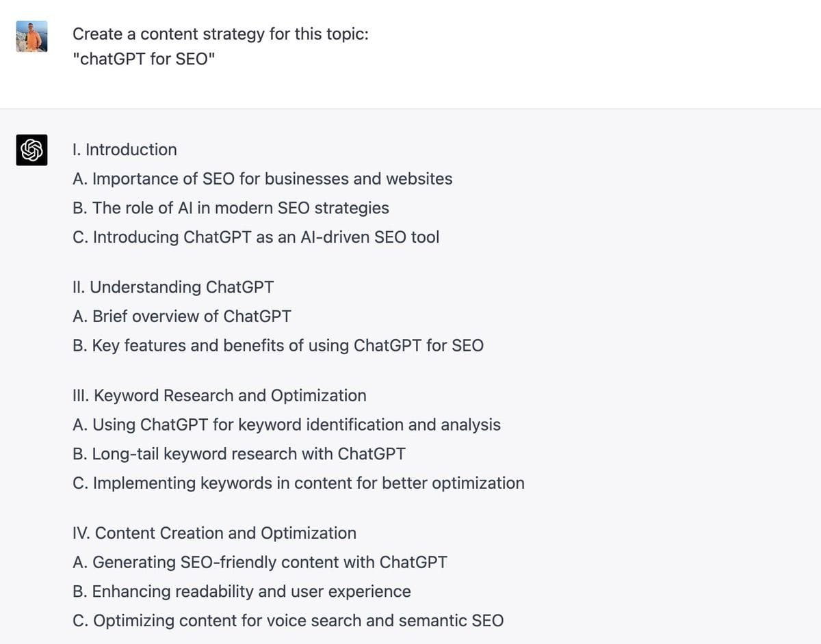Click 'Long-tail keyword research with ChatGPT' line

point(239,454)
